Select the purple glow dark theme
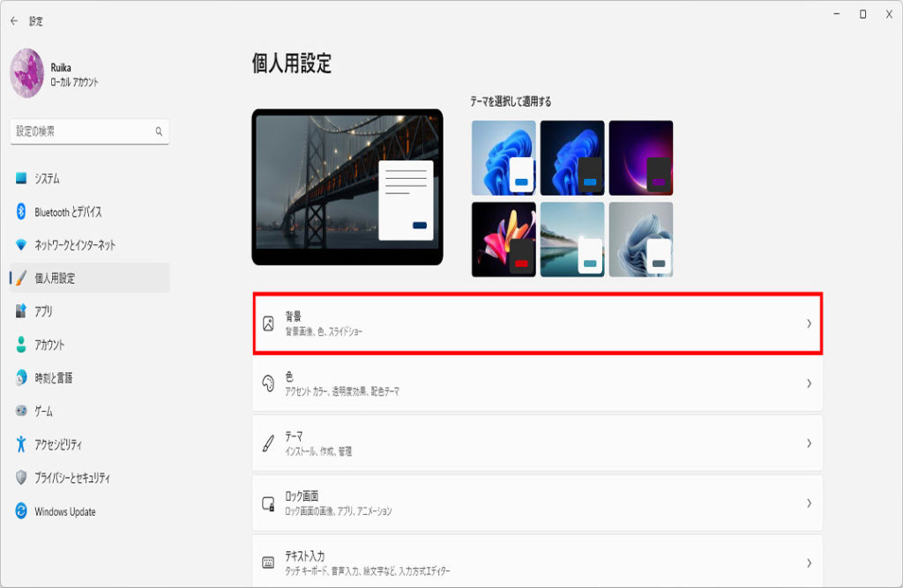Screen dimensions: 903x588 (x=641, y=158)
